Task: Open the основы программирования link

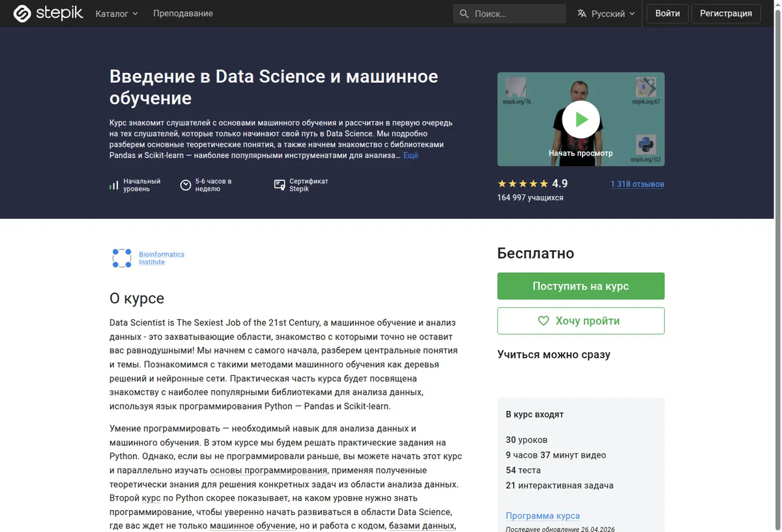Action: click(x=268, y=470)
